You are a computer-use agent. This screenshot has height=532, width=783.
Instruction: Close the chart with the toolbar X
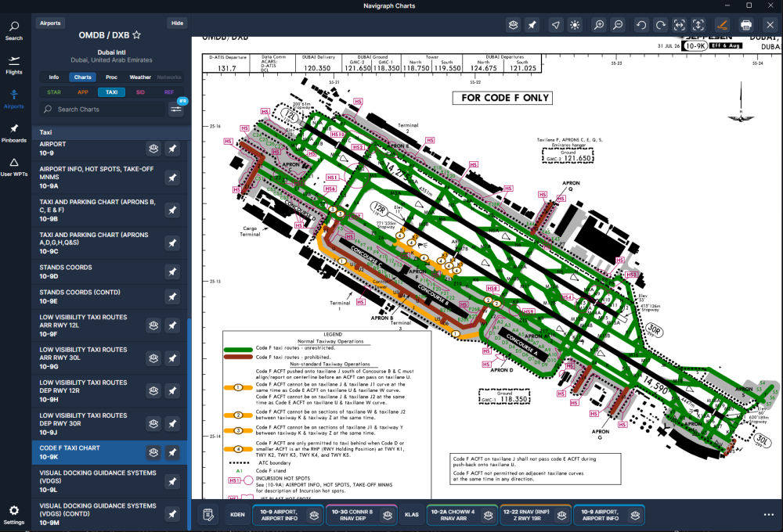770,25
